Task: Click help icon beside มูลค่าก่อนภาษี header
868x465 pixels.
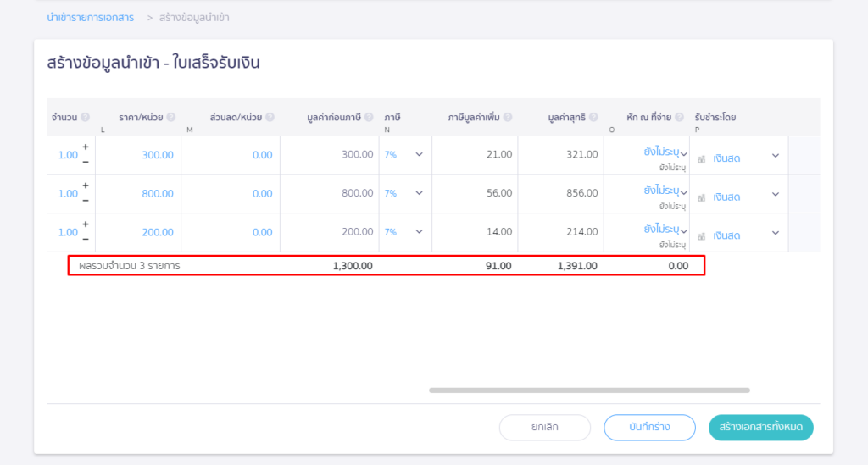Action: pos(369,117)
